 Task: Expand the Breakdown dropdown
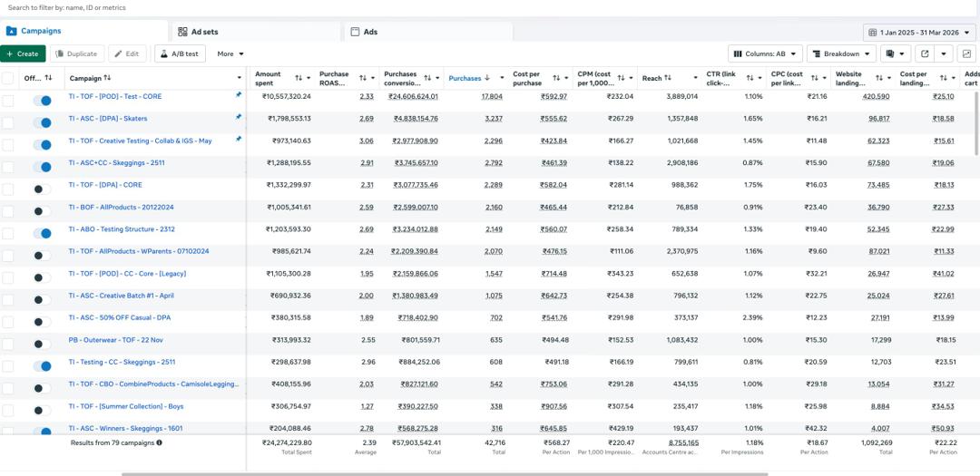pyautogui.click(x=841, y=53)
